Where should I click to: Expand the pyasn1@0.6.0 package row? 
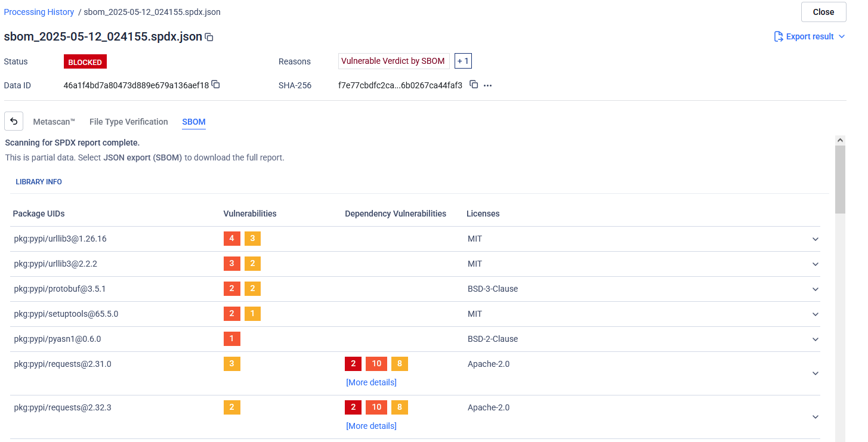coord(816,339)
